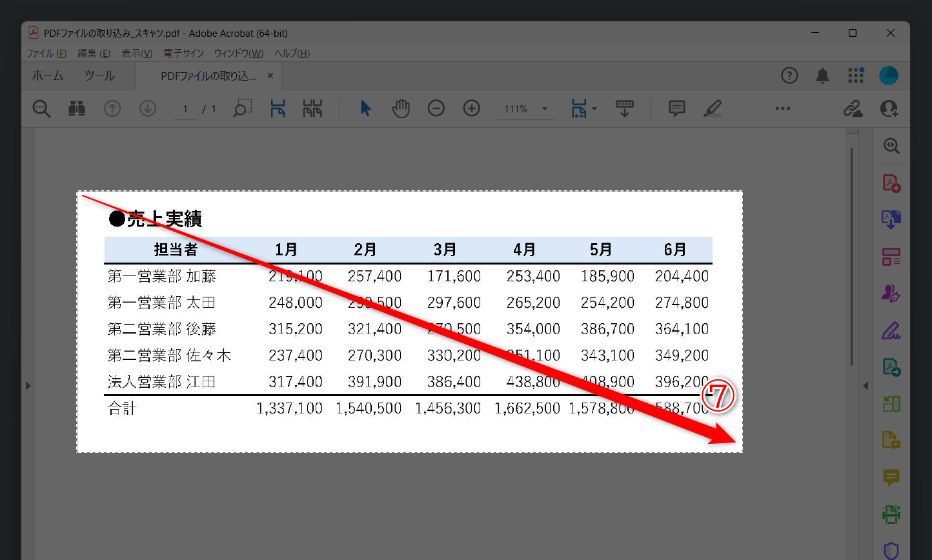This screenshot has width=932, height=560.
Task: Click the keyboard-with-down-arrow toolbar icon
Action: pyautogui.click(x=624, y=108)
